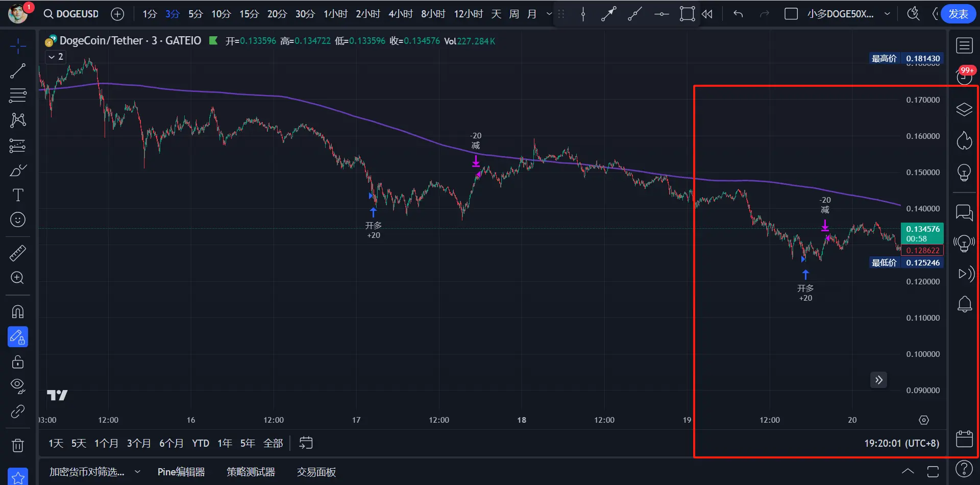Toggle lock all drawing tools

[18, 362]
